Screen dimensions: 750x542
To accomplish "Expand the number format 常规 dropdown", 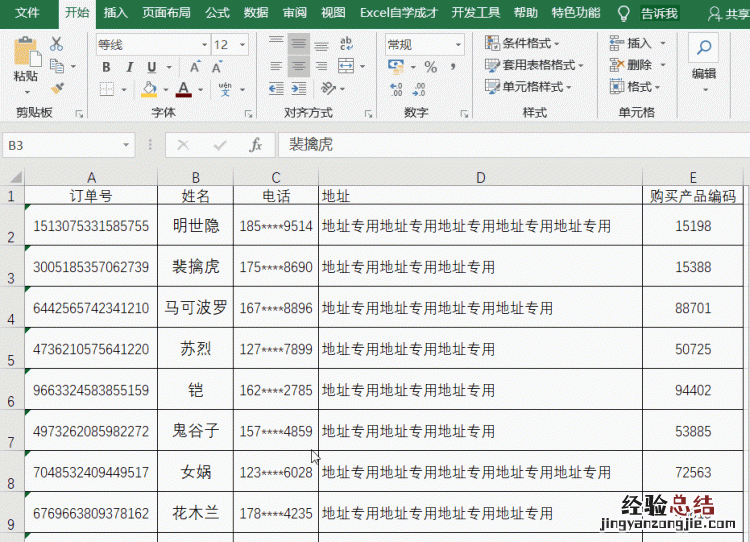I will point(458,45).
